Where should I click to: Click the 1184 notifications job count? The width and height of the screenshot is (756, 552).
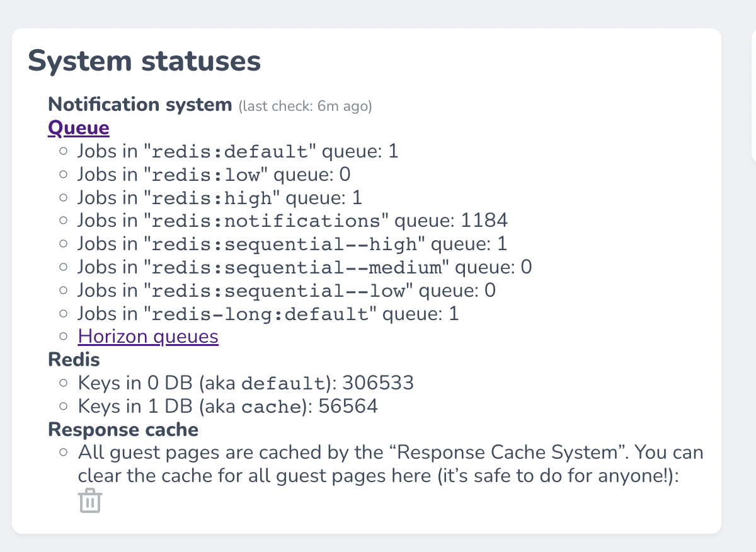click(484, 221)
